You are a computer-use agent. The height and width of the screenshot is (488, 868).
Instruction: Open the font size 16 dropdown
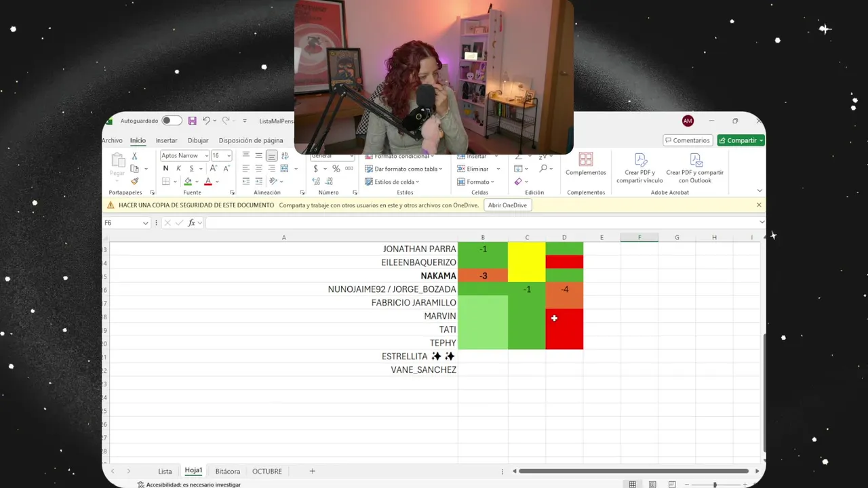[229, 156]
